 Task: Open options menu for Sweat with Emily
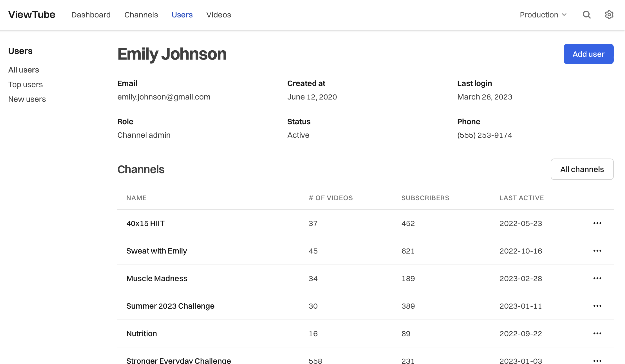[x=597, y=251]
